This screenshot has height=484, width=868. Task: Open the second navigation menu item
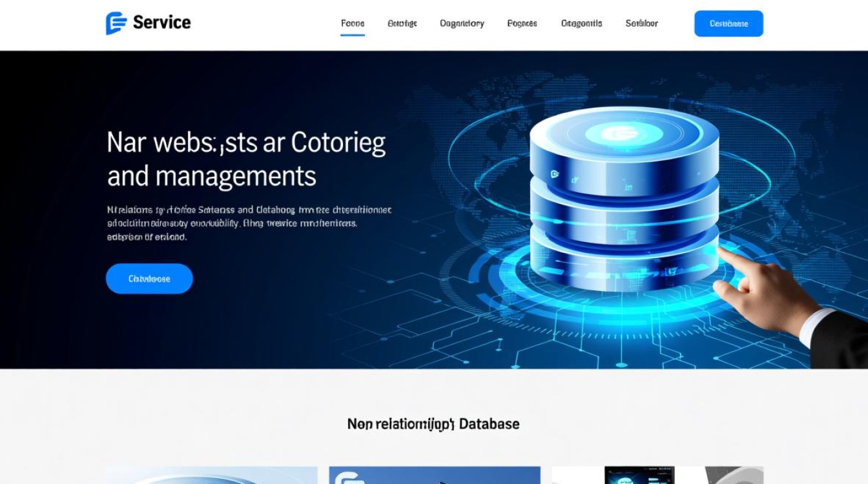click(402, 23)
